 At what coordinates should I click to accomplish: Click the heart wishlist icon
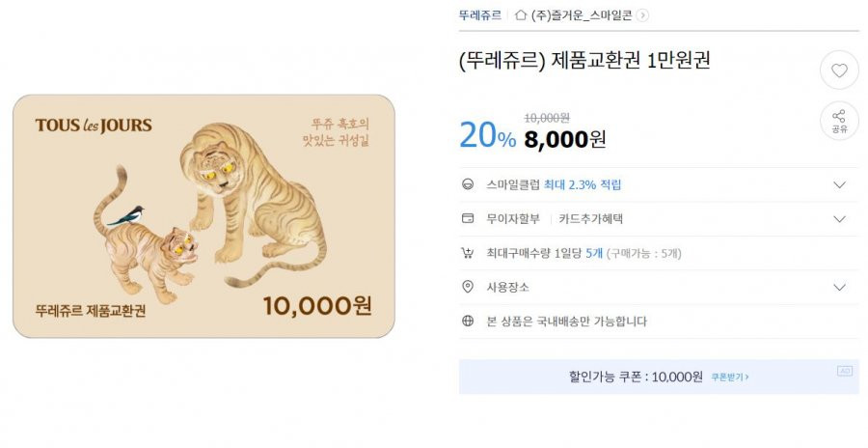point(839,70)
